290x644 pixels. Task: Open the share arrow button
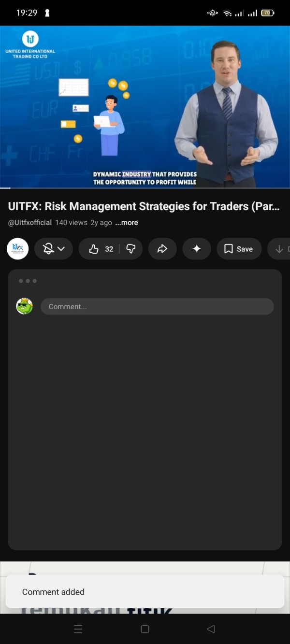point(162,249)
